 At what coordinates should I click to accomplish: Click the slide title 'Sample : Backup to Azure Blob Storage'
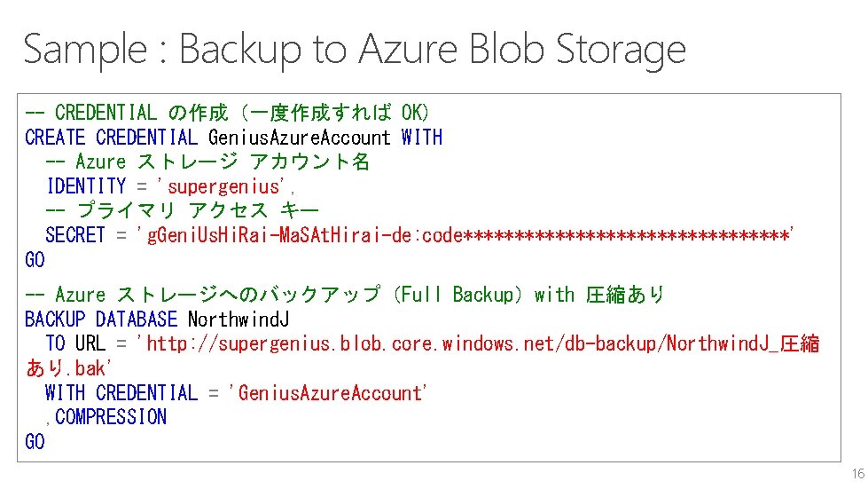354,50
